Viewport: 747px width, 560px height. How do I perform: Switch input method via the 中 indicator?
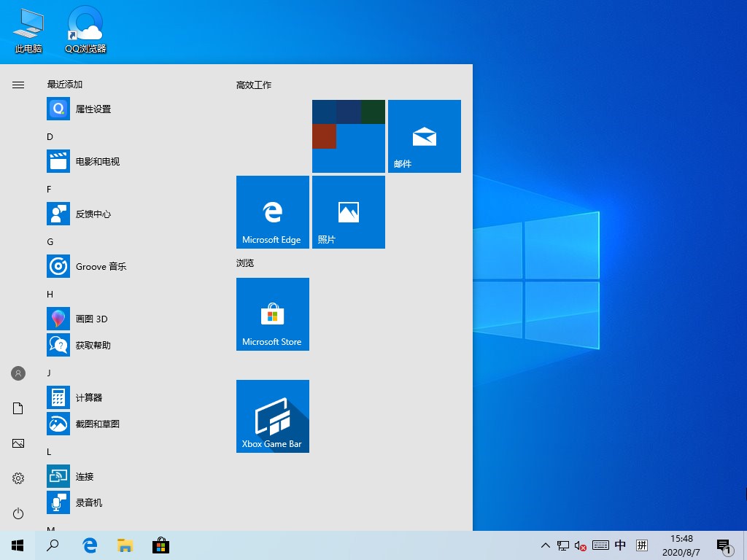pos(619,545)
